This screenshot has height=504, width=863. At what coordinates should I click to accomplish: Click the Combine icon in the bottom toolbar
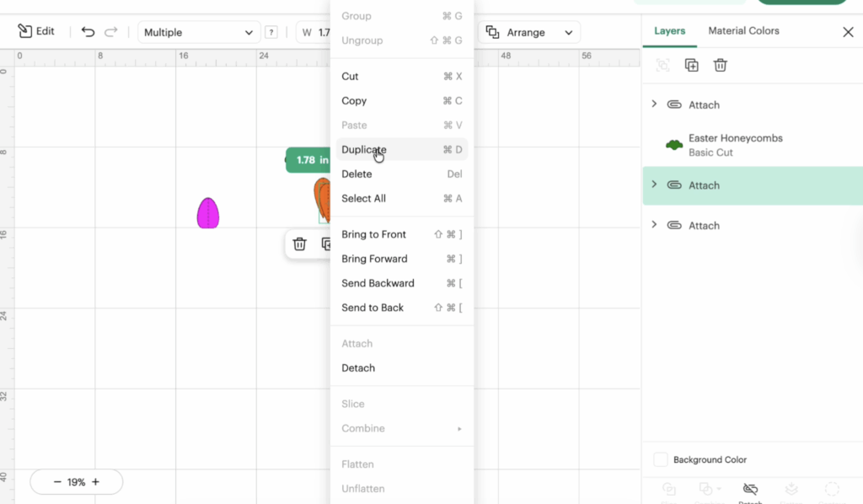706,490
